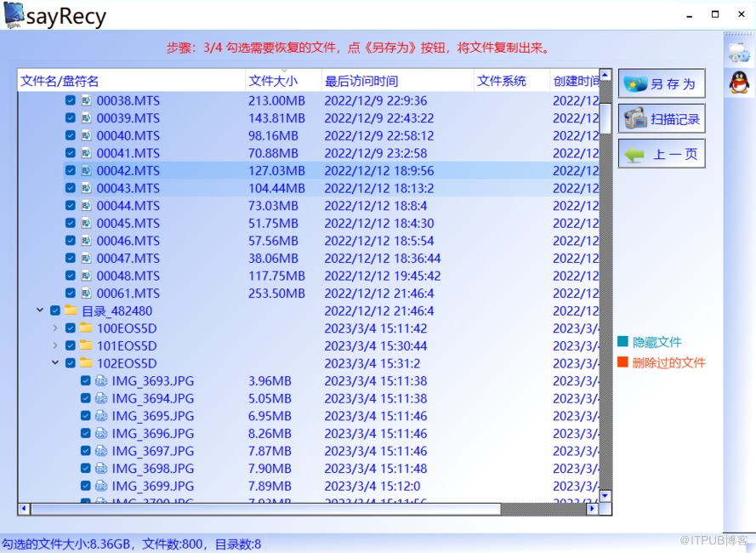Click the 101EOS5D folder icon
Viewport: 756px width, 553px height.
click(86, 345)
